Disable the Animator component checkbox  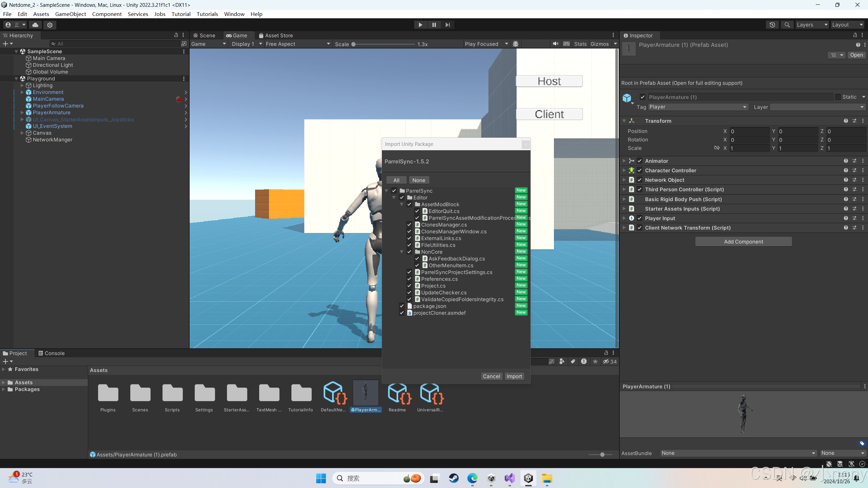639,161
